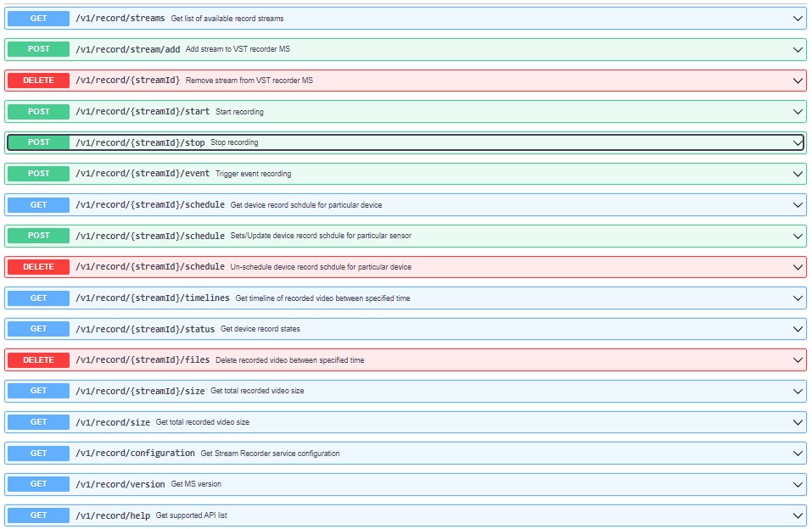Click DELETE badge for files endpoint

click(39, 360)
